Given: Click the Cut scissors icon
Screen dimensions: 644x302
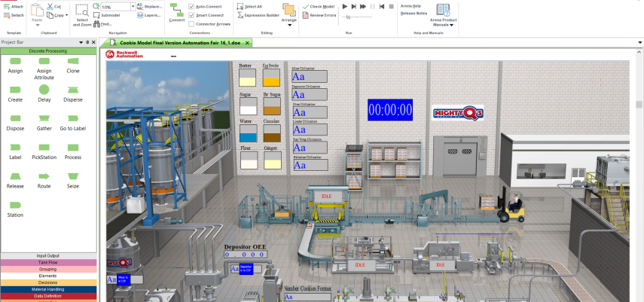Looking at the screenshot, I should point(50,7).
